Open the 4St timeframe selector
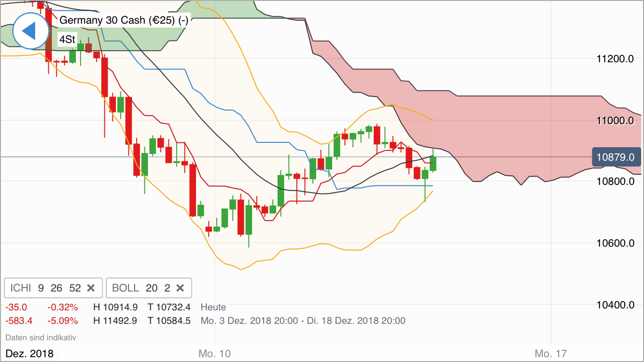Viewport: 644px width, 362px height. pos(67,39)
